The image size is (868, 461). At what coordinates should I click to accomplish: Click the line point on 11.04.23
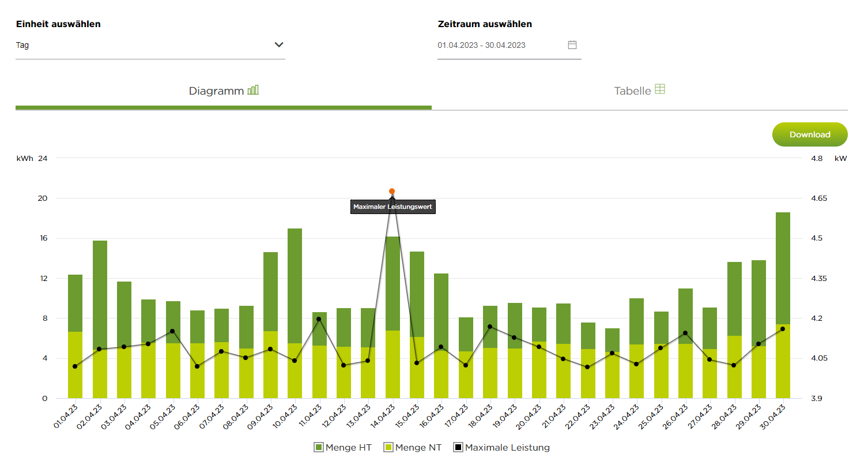pos(319,319)
